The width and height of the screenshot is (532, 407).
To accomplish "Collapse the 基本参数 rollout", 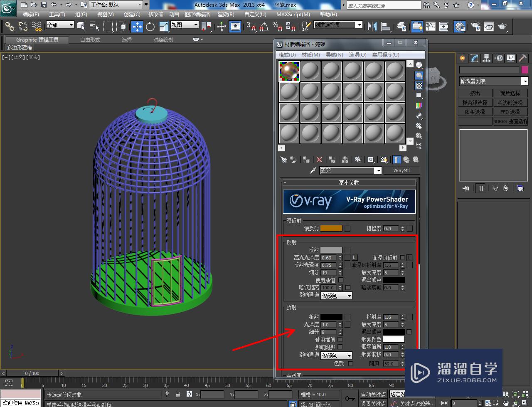I will (x=349, y=183).
